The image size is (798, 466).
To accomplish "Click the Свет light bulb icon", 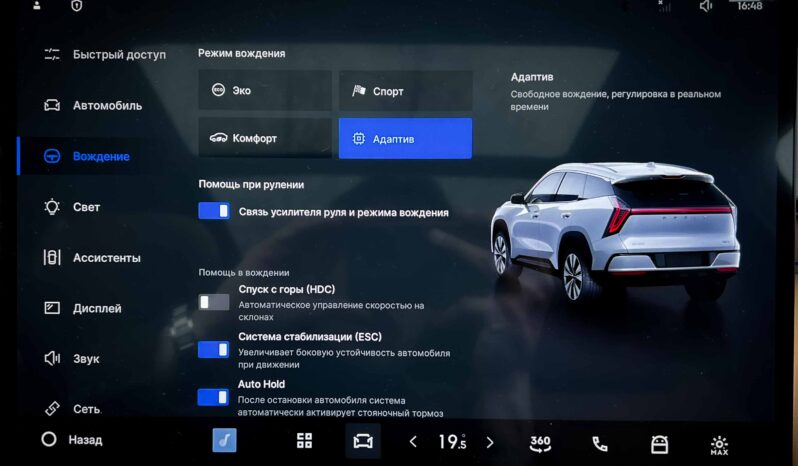I will [x=52, y=207].
